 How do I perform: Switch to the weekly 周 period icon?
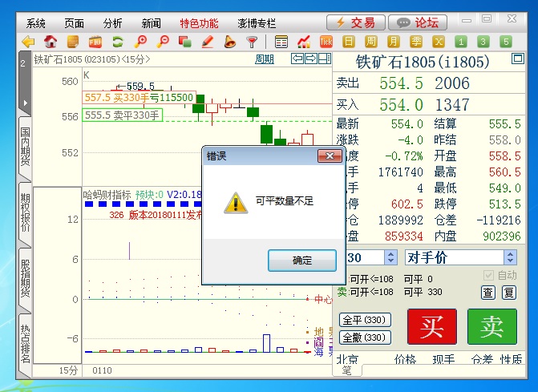coord(371,42)
